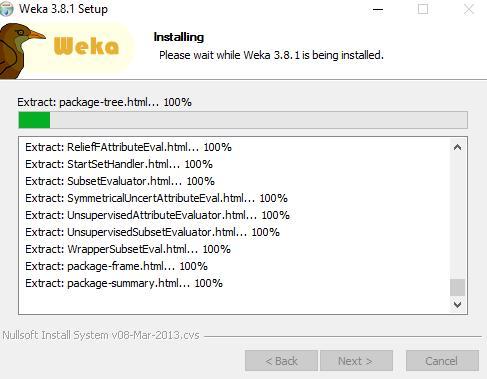Select the package-summary.html extract line

tap(124, 283)
